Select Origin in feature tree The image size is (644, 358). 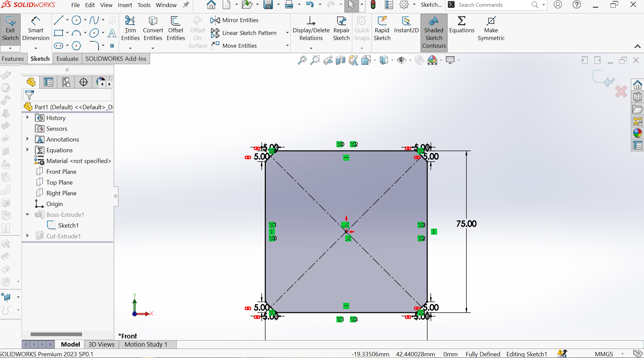coord(55,204)
